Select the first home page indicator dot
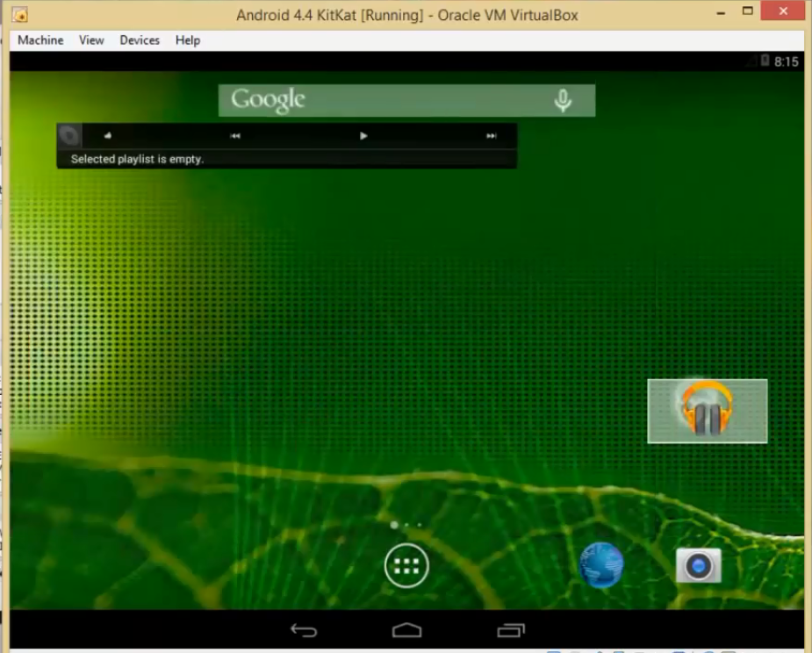Image resolution: width=812 pixels, height=653 pixels. tap(394, 525)
